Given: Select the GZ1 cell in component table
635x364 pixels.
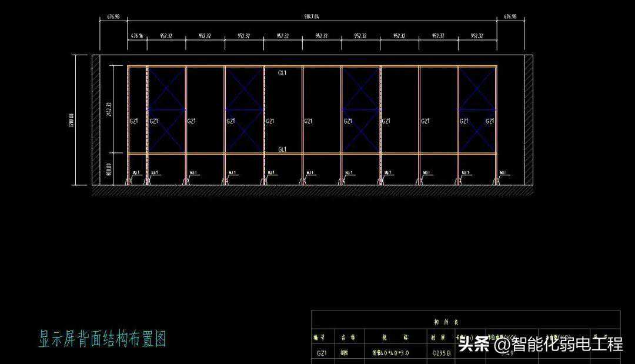Looking at the screenshot, I should click(322, 354).
